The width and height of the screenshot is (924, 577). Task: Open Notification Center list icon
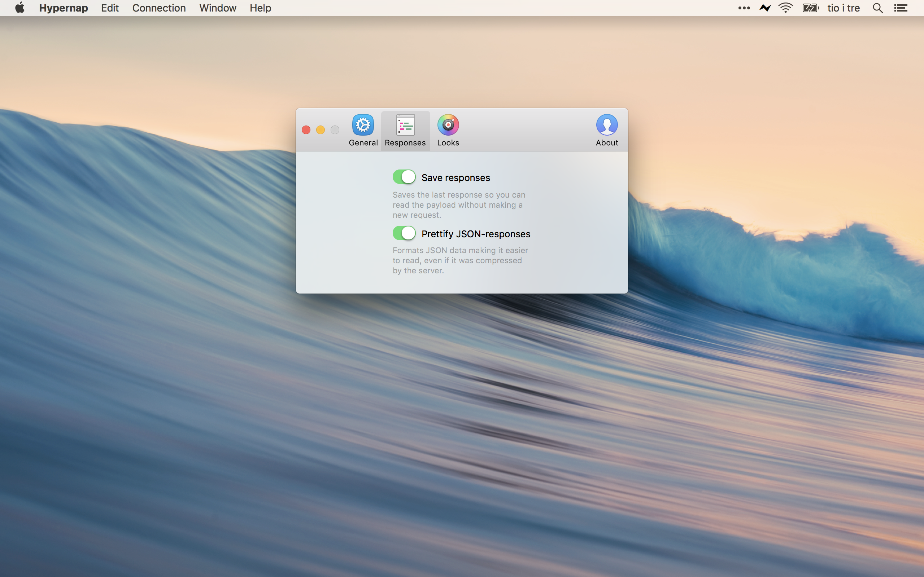[x=901, y=8]
